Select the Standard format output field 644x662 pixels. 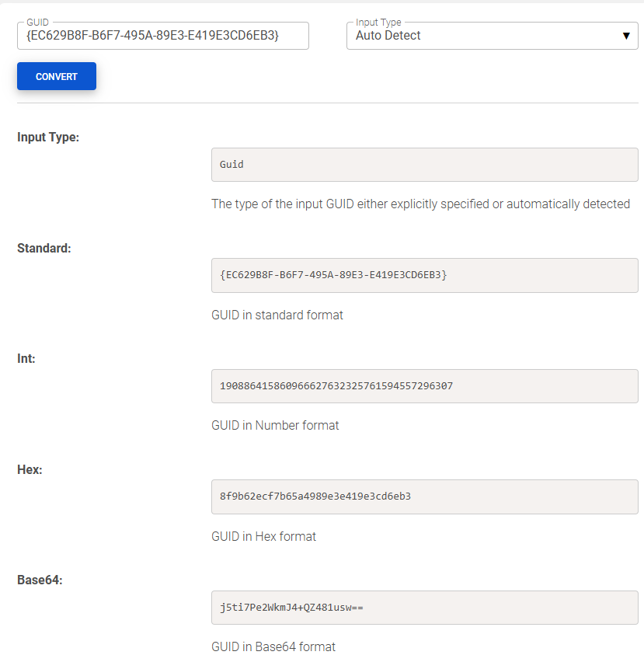424,275
